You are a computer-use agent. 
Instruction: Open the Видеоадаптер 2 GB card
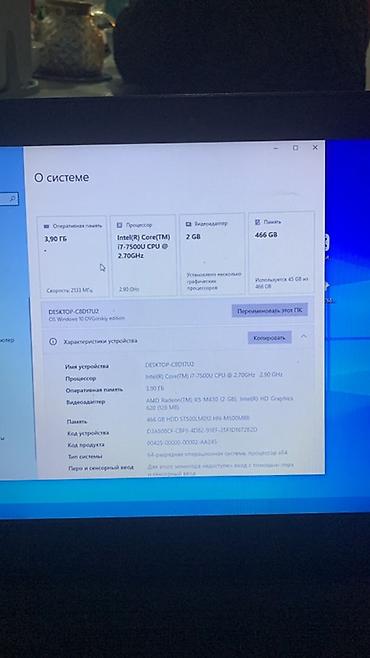coord(212,254)
